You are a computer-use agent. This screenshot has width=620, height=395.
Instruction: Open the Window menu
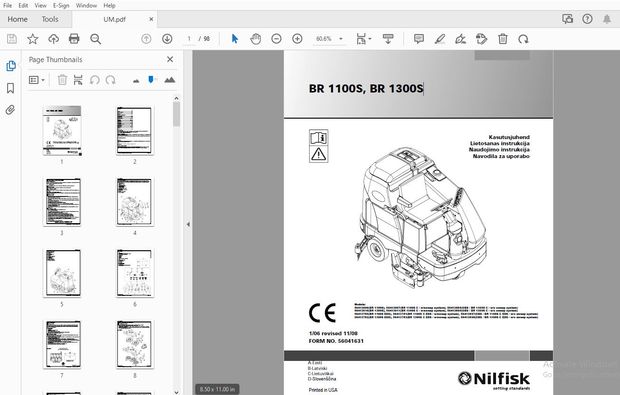pos(86,6)
